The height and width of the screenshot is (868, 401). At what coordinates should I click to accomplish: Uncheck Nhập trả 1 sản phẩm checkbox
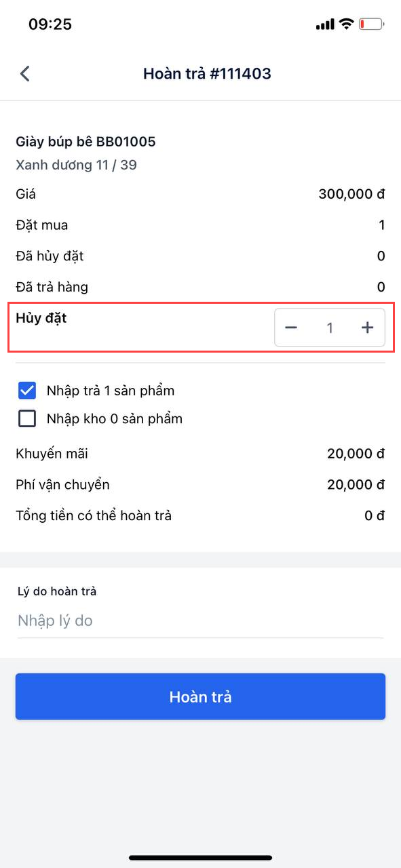pyautogui.click(x=27, y=390)
